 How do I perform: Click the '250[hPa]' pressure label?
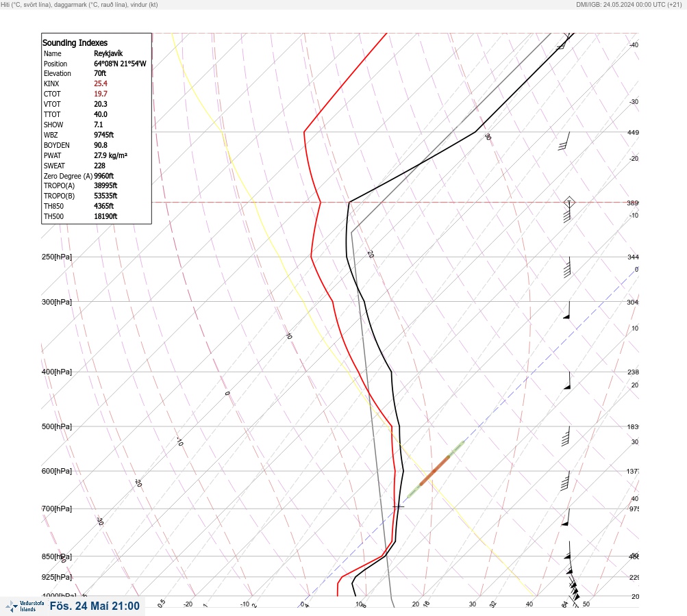click(x=57, y=257)
